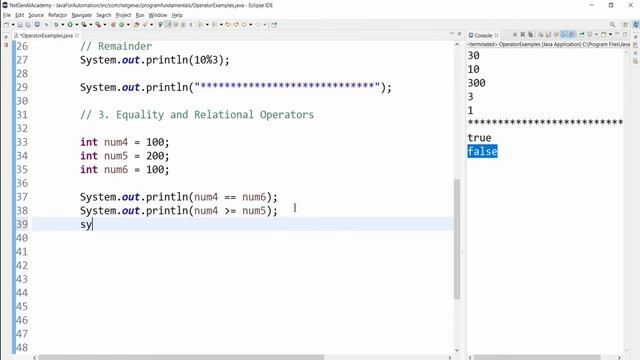The height and width of the screenshot is (360, 640).
Task: Click 'true' in the console output
Action: (479, 138)
